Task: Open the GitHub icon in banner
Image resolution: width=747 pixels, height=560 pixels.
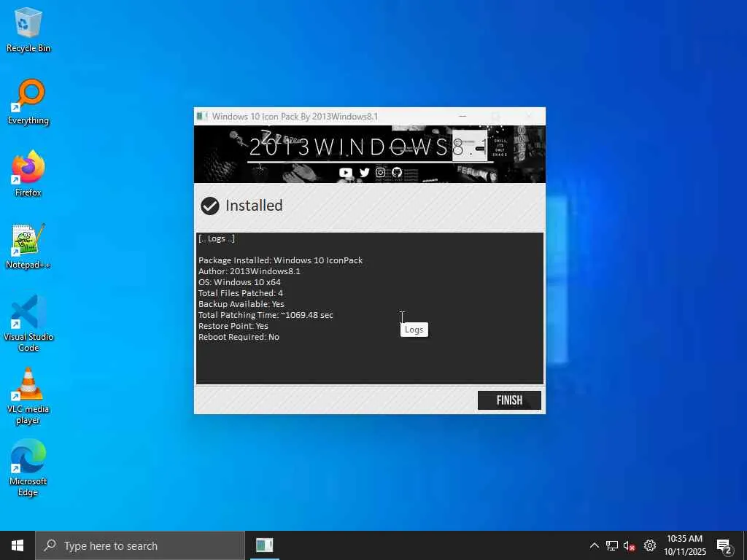Action: coord(397,172)
